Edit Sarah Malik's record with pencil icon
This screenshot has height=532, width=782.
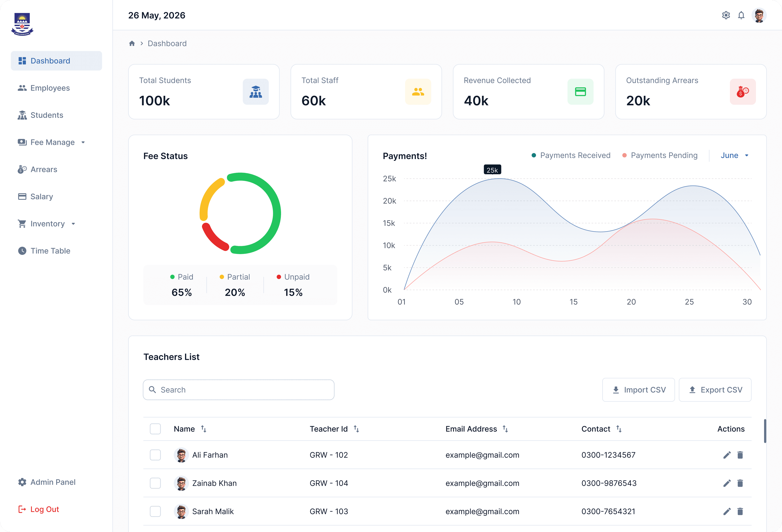[727, 511]
